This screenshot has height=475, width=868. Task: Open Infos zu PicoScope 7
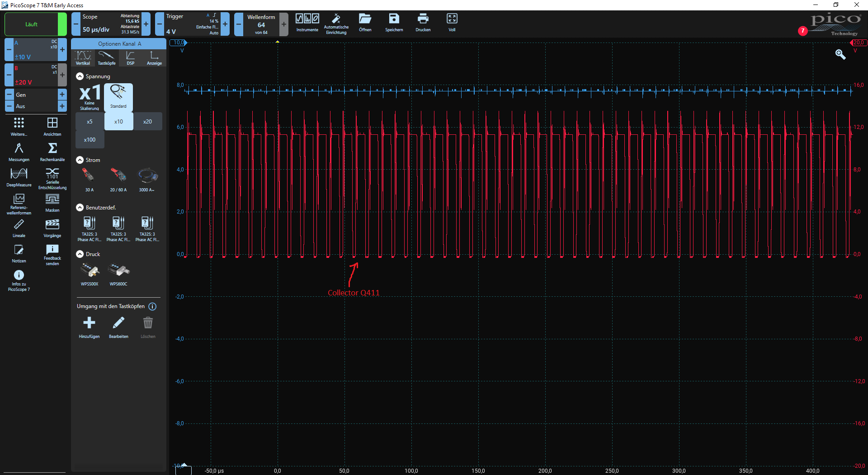coord(19,280)
